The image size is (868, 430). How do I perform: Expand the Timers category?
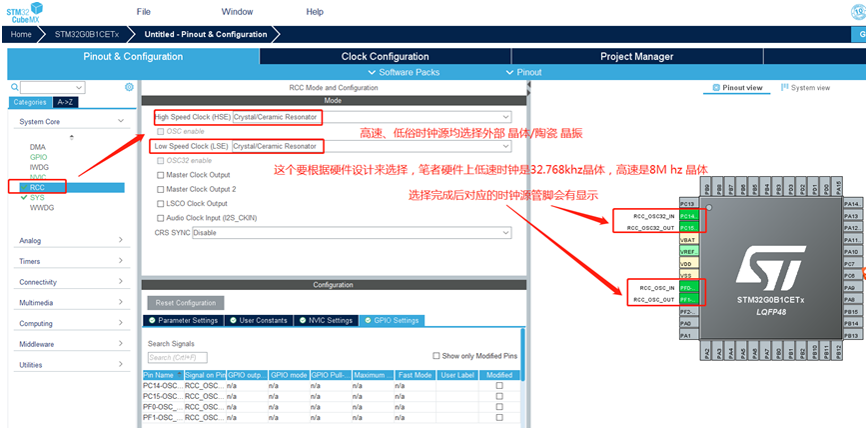click(x=71, y=261)
